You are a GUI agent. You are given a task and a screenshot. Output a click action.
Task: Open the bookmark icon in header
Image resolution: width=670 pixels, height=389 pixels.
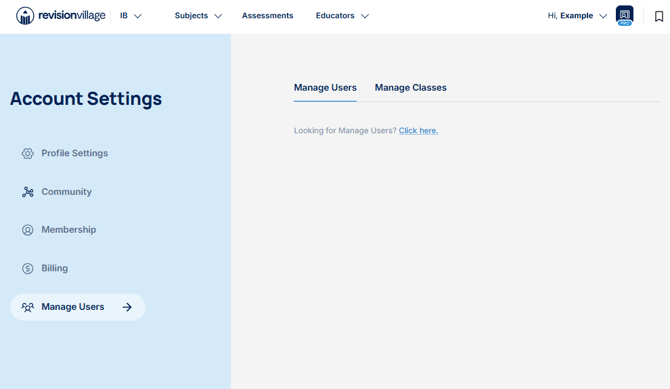point(659,16)
